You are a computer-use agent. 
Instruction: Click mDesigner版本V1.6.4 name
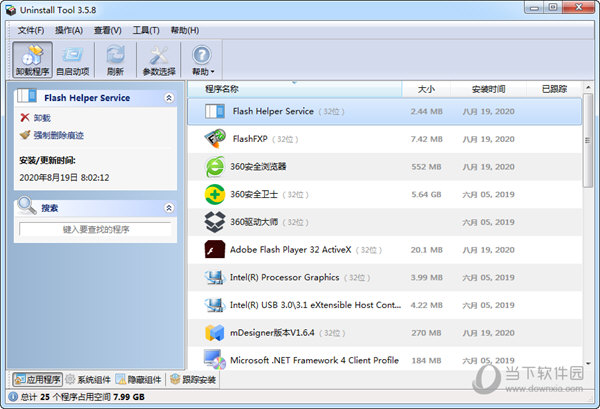tap(272, 333)
